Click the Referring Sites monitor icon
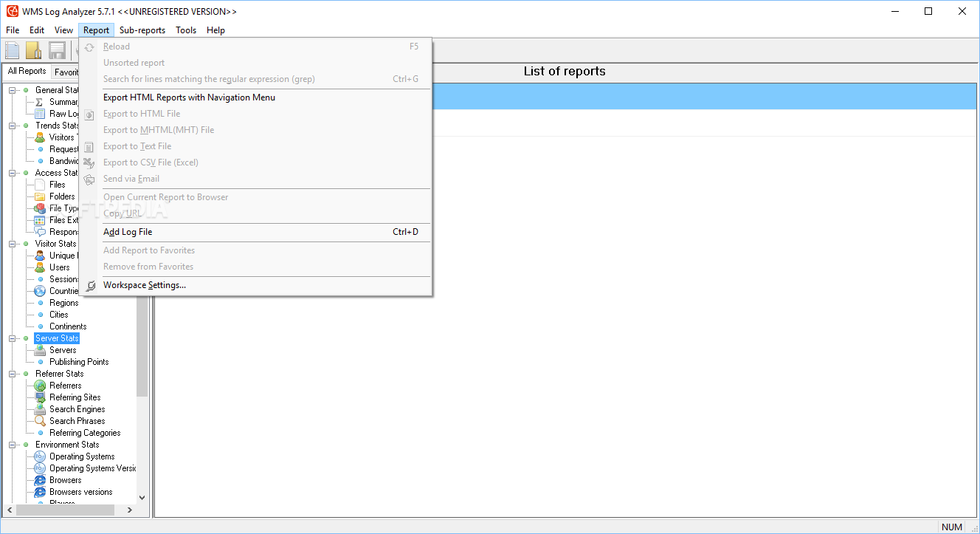This screenshot has height=534, width=980. click(40, 397)
